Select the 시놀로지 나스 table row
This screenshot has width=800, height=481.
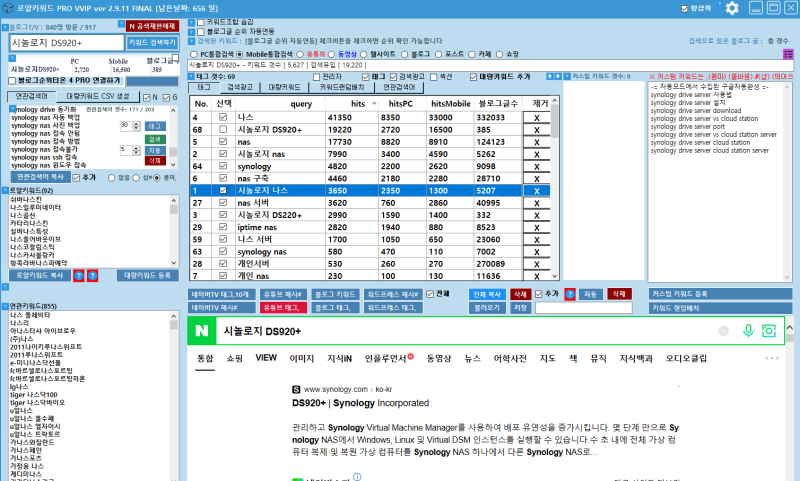(370, 190)
